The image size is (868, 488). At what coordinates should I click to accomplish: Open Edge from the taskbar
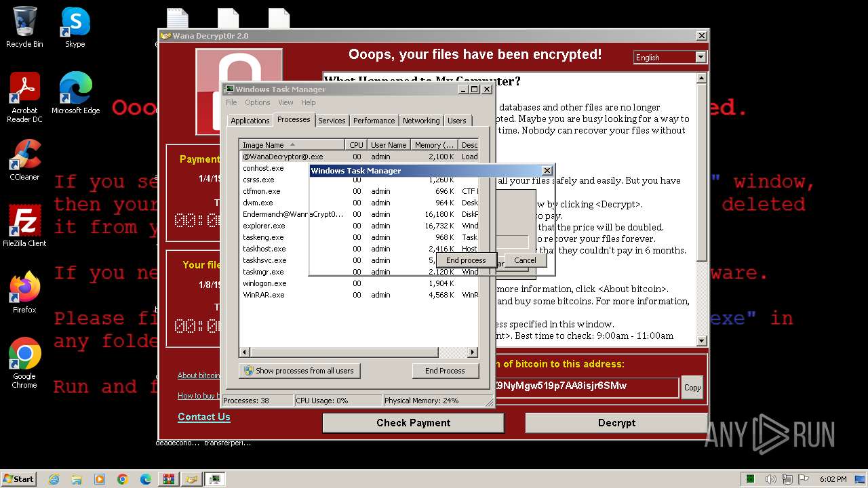pos(146,479)
